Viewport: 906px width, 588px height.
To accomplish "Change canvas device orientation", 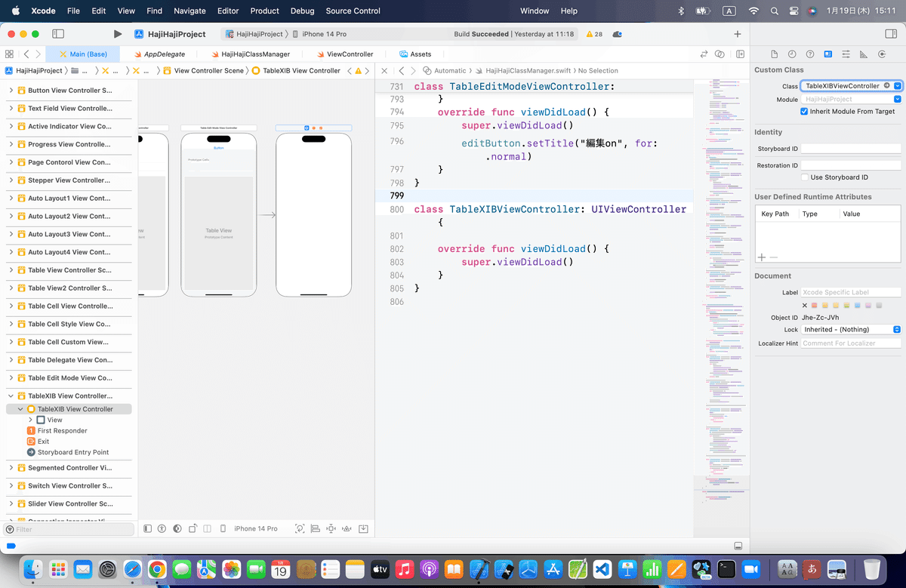I will click(x=193, y=528).
